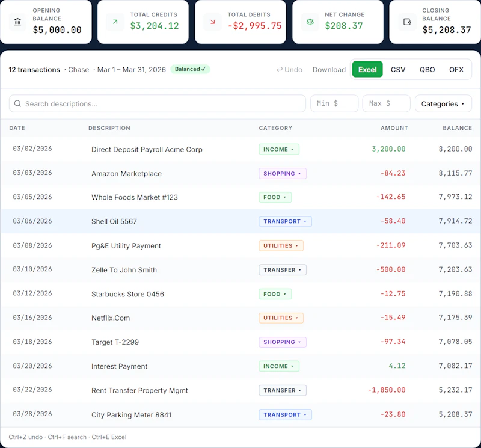Open TRANSPORT category dropdown for City Parking Meter
The width and height of the screenshot is (481, 448).
285,415
